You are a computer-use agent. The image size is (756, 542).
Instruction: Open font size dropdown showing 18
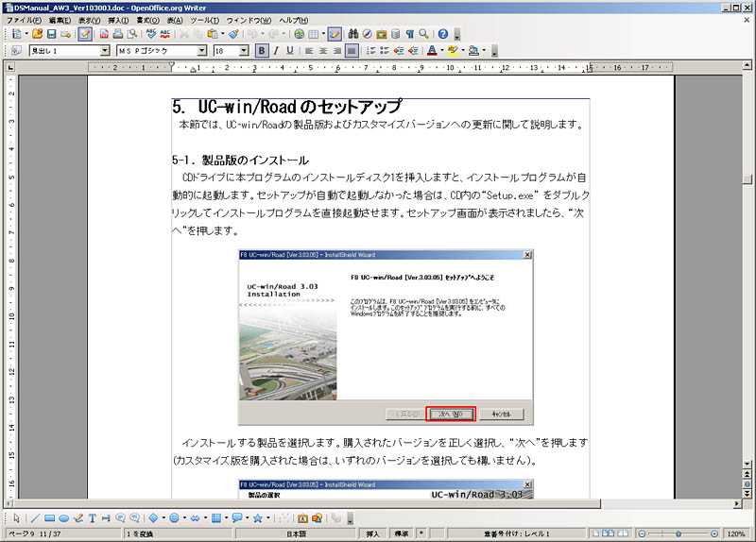(x=244, y=51)
